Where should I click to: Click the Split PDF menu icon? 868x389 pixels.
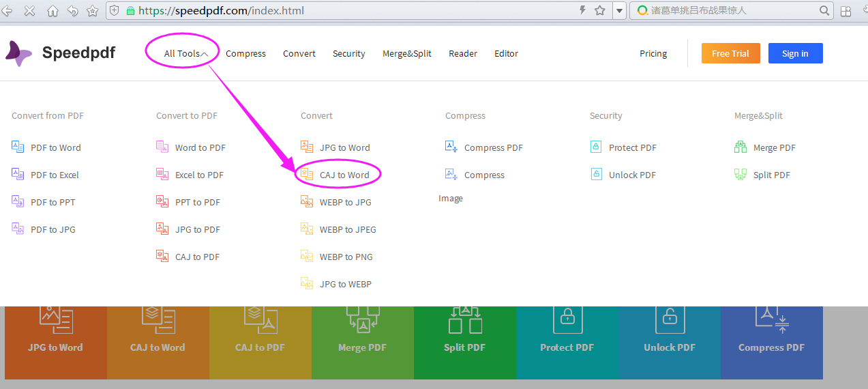point(740,174)
